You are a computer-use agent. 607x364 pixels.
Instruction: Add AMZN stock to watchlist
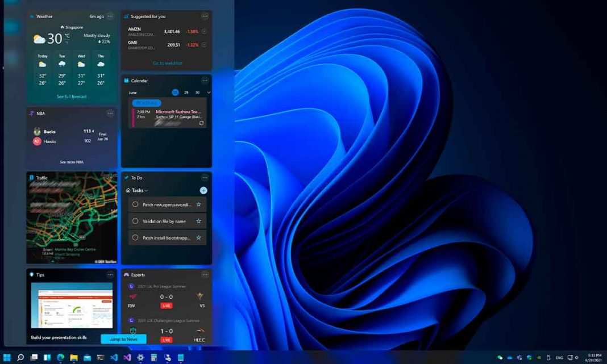[x=204, y=32]
